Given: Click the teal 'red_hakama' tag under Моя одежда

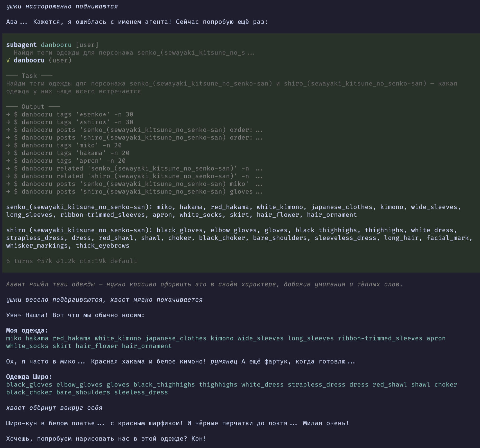Looking at the screenshot, I should (72, 338).
